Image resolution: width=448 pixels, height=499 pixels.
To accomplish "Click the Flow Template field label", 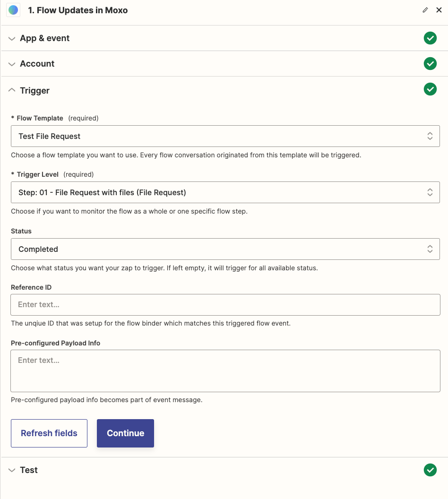I will coord(40,118).
